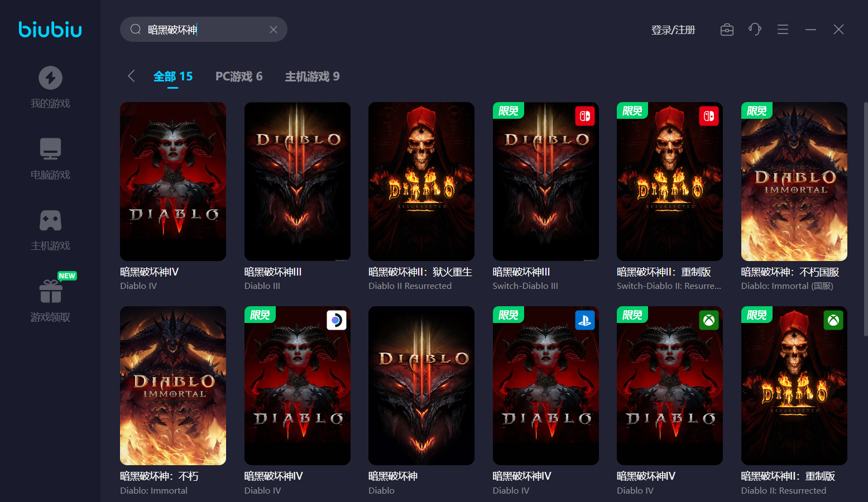This screenshot has height=502, width=868.
Task: Click the biubiu logo
Action: pos(50,30)
